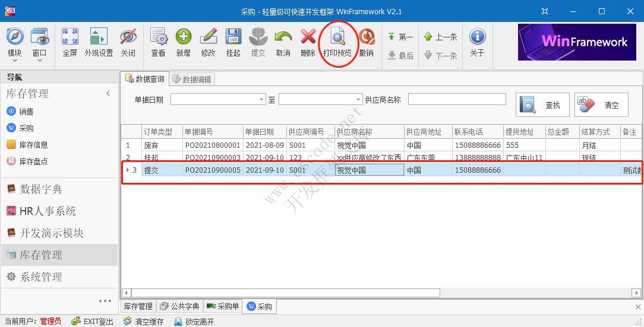
Task: Select 库存盘点 in navigation list
Action: point(33,161)
